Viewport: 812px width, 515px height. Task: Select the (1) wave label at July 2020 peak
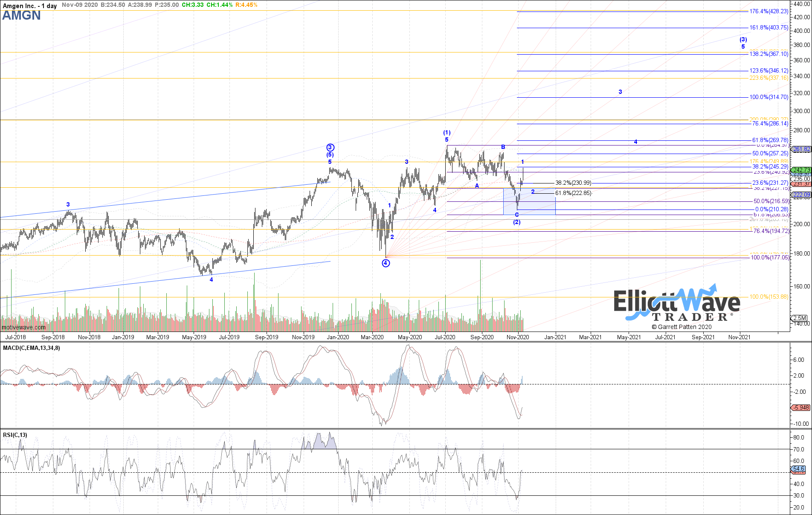click(447, 133)
